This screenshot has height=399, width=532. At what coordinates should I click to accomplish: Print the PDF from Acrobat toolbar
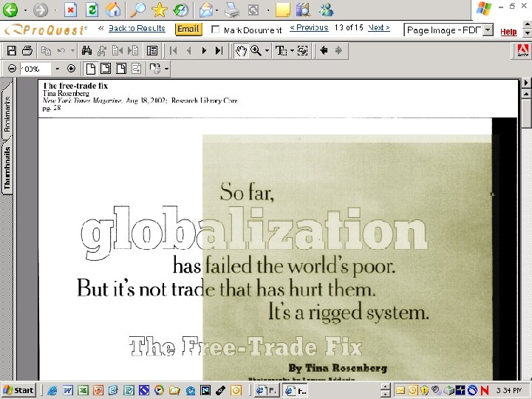point(27,50)
